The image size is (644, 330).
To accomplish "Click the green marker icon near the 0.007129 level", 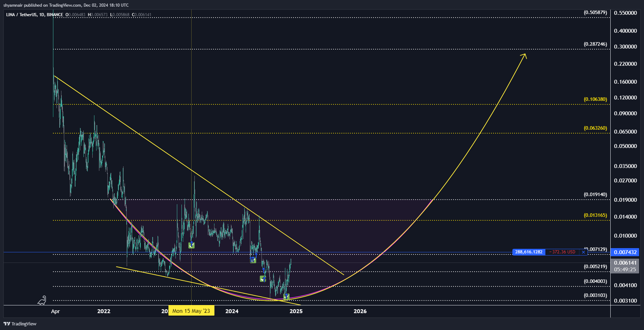I will click(253, 260).
